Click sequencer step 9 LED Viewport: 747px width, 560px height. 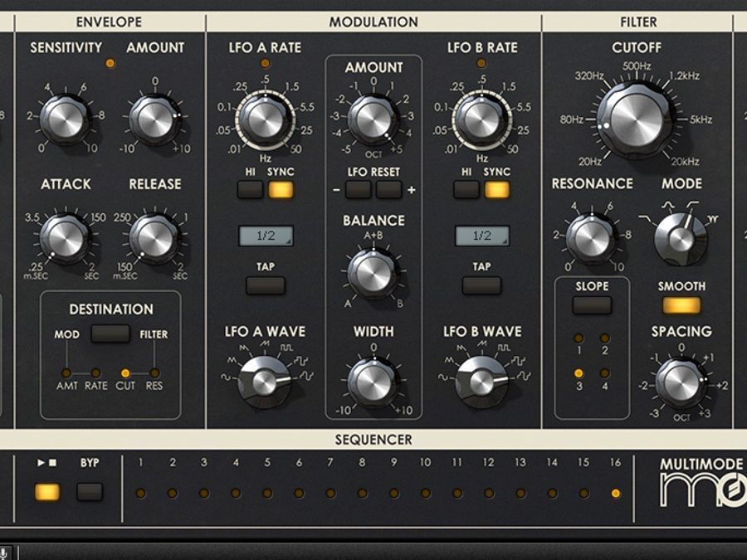[394, 493]
